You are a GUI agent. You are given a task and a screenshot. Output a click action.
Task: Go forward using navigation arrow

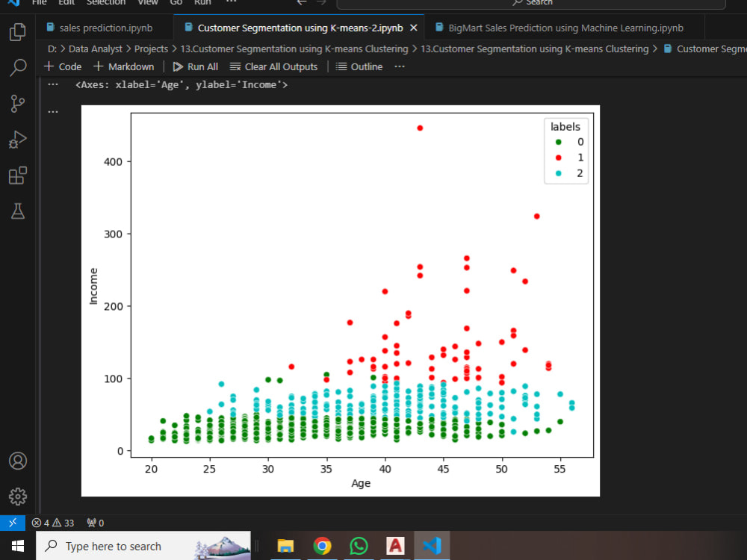click(x=321, y=2)
